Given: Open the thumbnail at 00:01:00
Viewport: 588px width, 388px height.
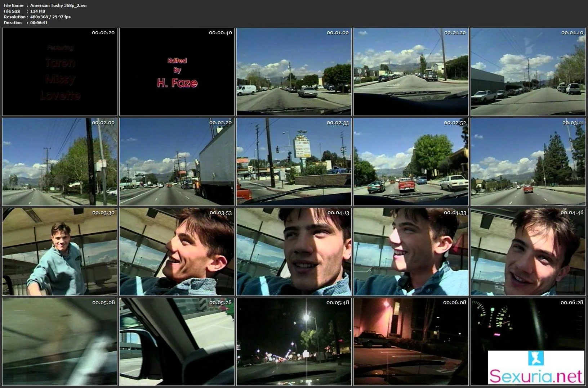Looking at the screenshot, I should pyautogui.click(x=294, y=72).
